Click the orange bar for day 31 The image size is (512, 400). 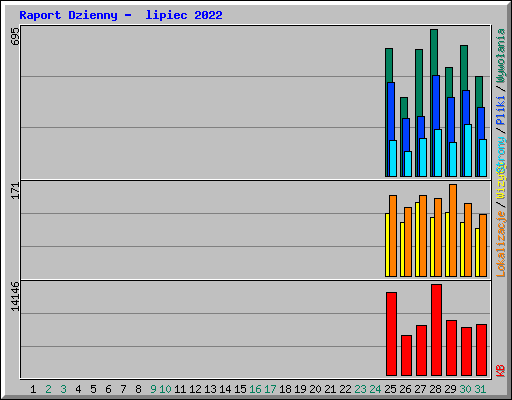coord(483,245)
